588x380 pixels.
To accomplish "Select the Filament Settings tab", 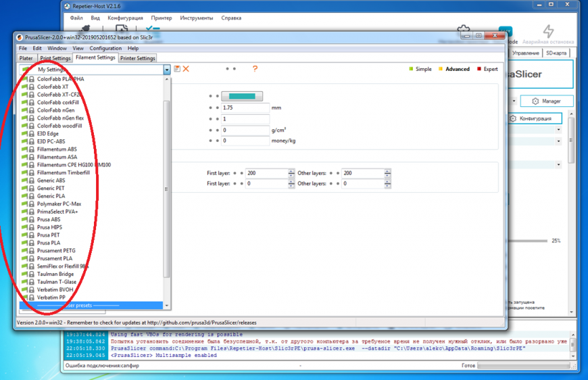I will pyautogui.click(x=95, y=57).
